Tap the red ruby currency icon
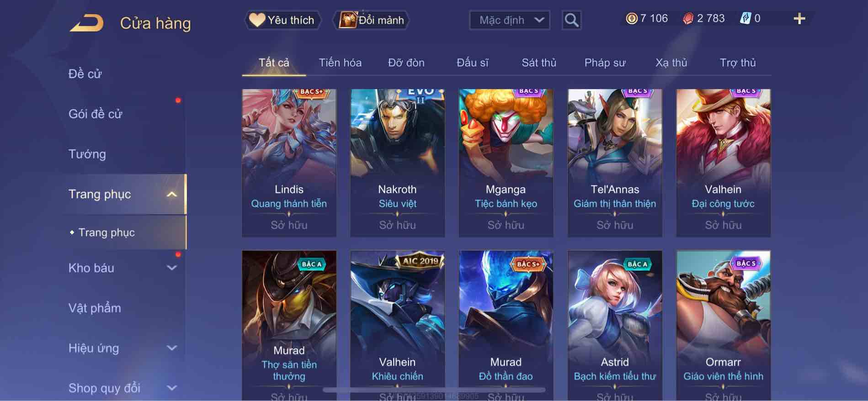 coord(688,19)
